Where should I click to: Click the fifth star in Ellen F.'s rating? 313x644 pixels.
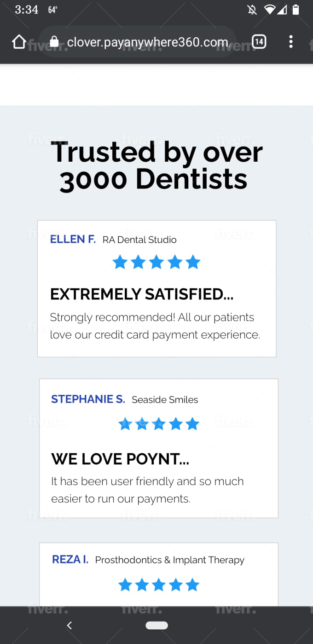point(193,262)
